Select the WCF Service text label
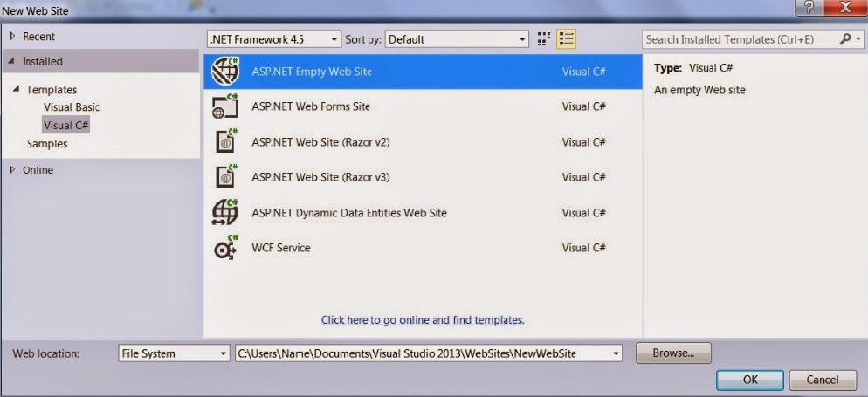 [280, 248]
